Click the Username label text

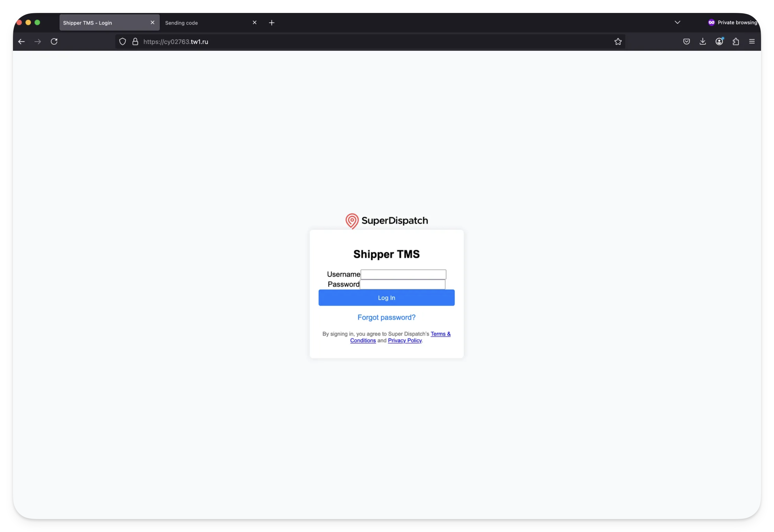(343, 274)
